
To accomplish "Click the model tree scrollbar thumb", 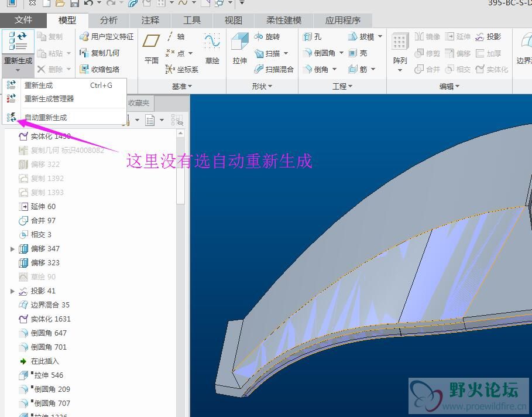I will [180, 186].
